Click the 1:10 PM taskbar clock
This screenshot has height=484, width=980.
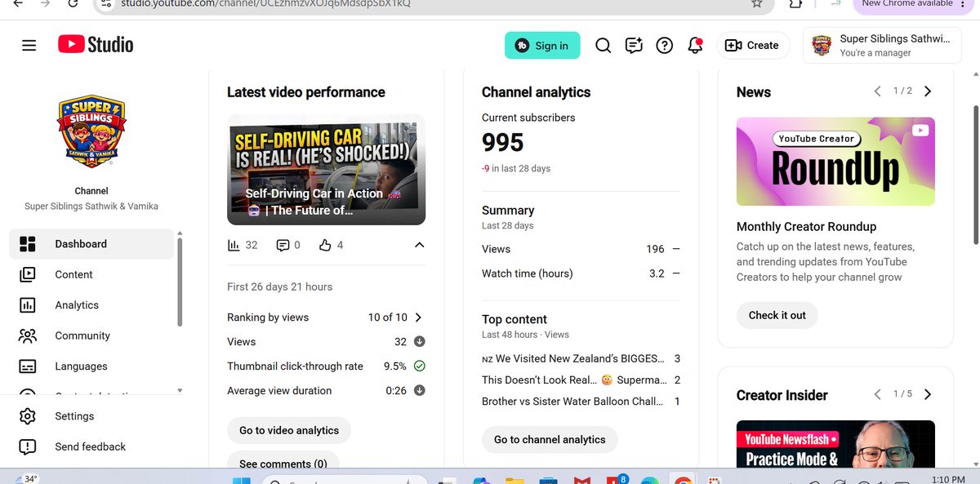948,479
